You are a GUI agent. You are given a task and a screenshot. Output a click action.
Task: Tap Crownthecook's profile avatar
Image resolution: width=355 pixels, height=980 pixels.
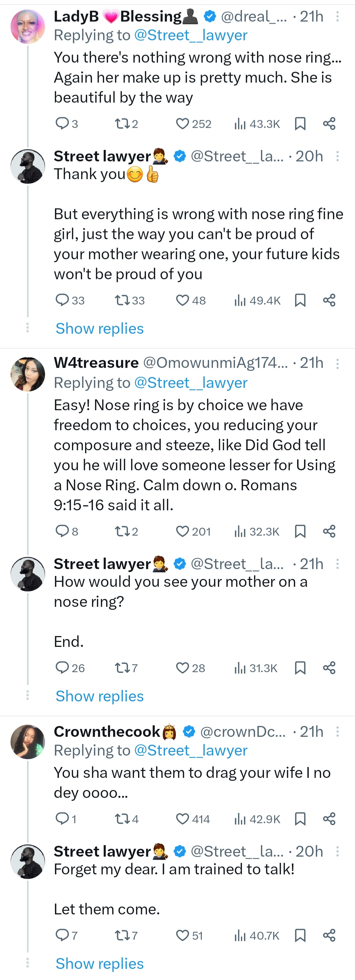(x=27, y=741)
